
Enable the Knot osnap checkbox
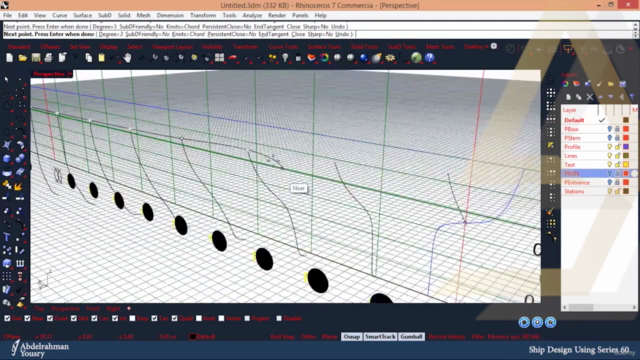point(199,318)
